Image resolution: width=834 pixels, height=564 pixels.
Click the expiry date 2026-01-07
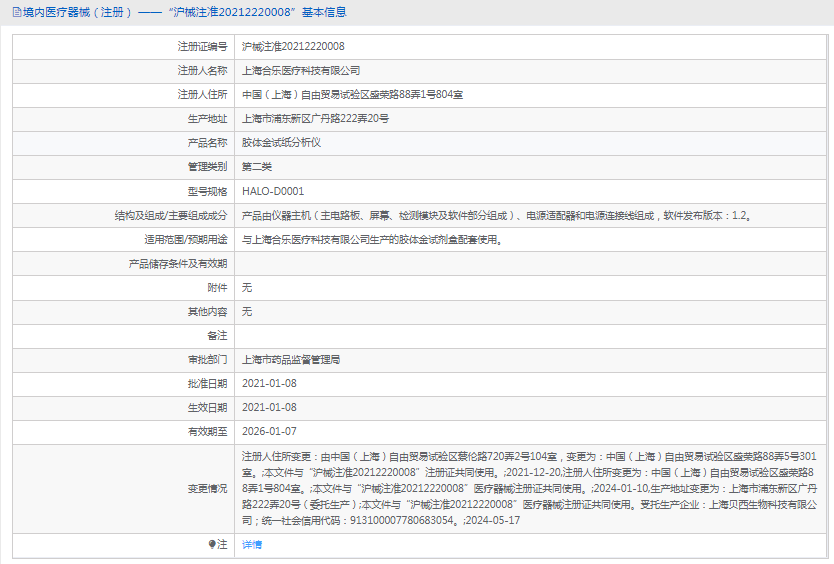click(269, 431)
